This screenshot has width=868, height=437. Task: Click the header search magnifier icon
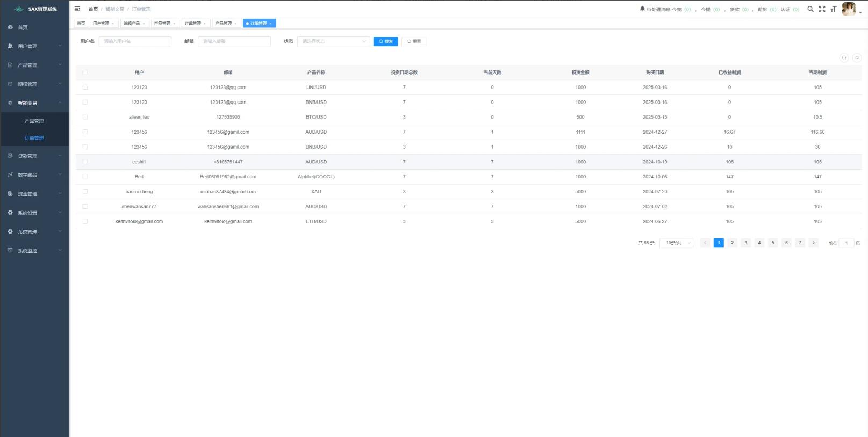pyautogui.click(x=810, y=9)
